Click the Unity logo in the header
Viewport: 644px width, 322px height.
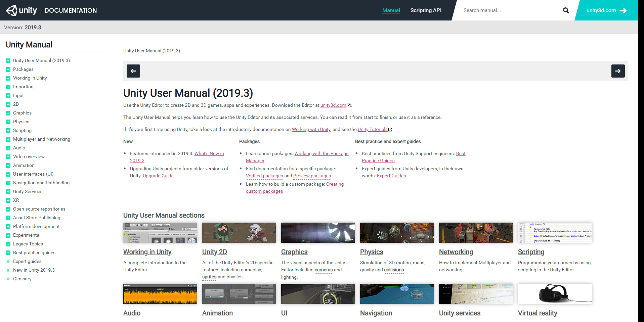21,10
